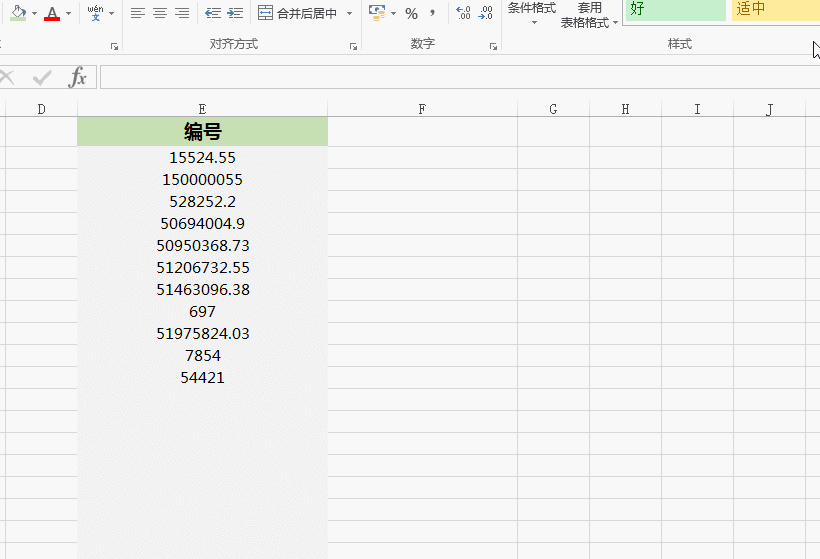Click the 合并后居中 merge button

point(298,13)
